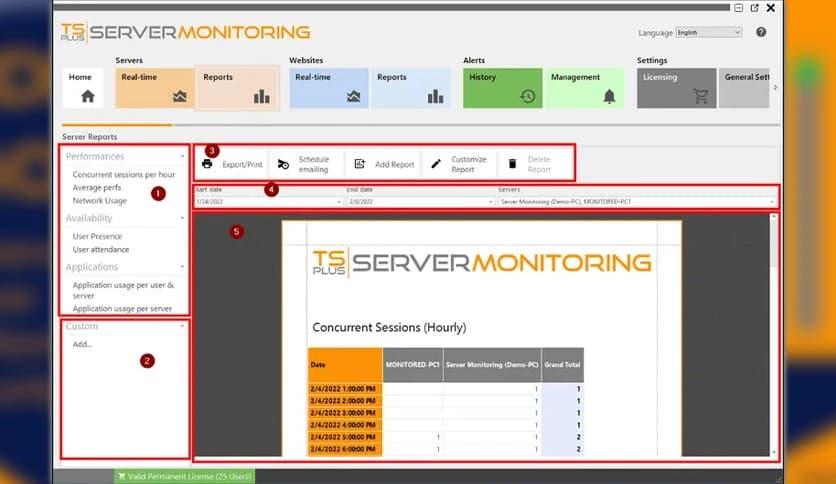The image size is (836, 484).
Task: Open Alerts Management tile
Action: point(584,88)
